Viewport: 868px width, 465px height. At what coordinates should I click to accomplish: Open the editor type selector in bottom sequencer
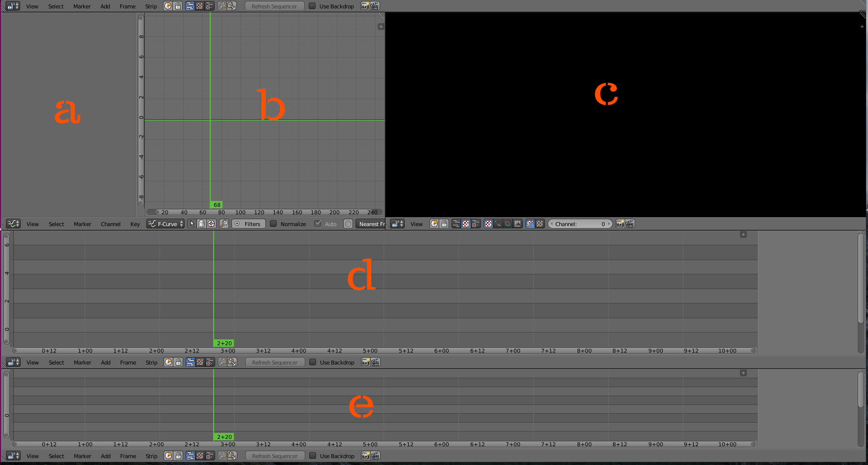pos(12,456)
